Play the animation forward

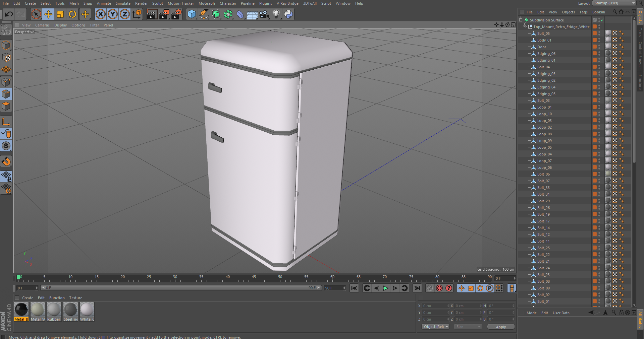coord(385,288)
